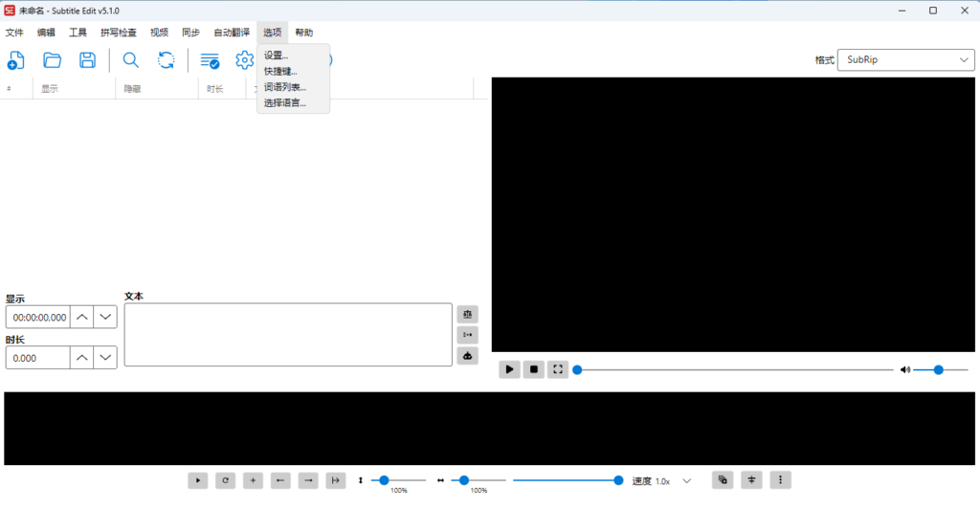The height and width of the screenshot is (510, 980).
Task: Increase 显示 start time with up arrow
Action: coord(82,317)
